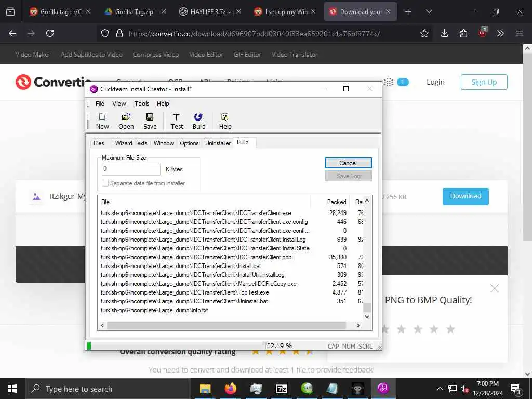Select the Build tab
The image size is (532, 399).
point(243,142)
